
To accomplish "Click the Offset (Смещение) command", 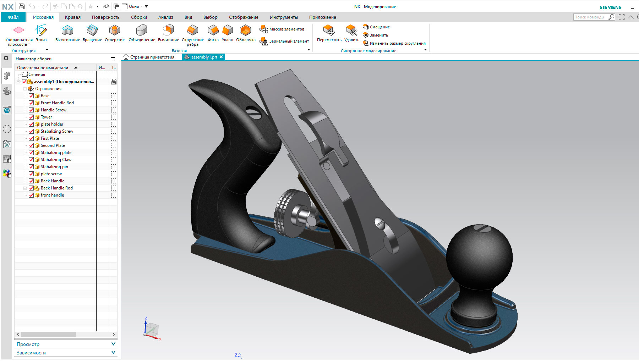I will 376,27.
